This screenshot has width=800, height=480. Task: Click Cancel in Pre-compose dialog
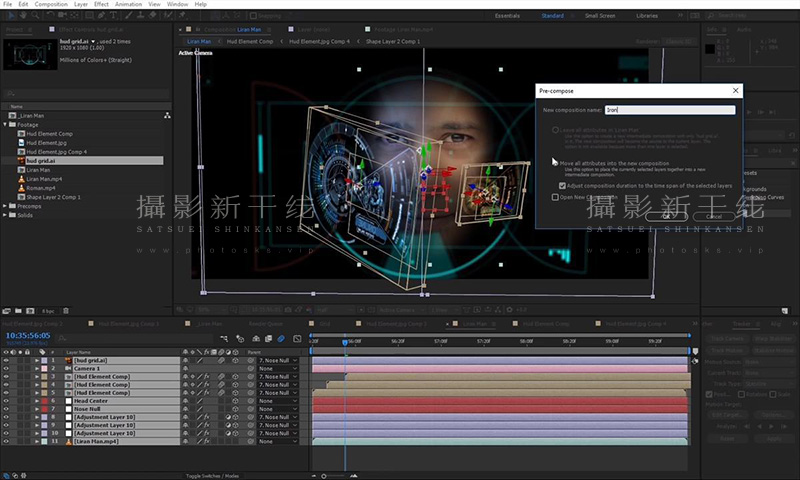(x=714, y=216)
